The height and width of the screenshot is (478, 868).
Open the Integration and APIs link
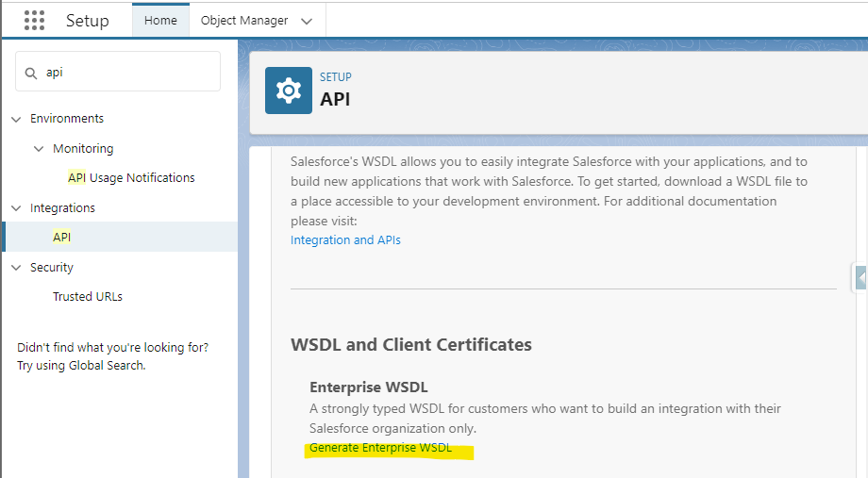click(x=345, y=240)
